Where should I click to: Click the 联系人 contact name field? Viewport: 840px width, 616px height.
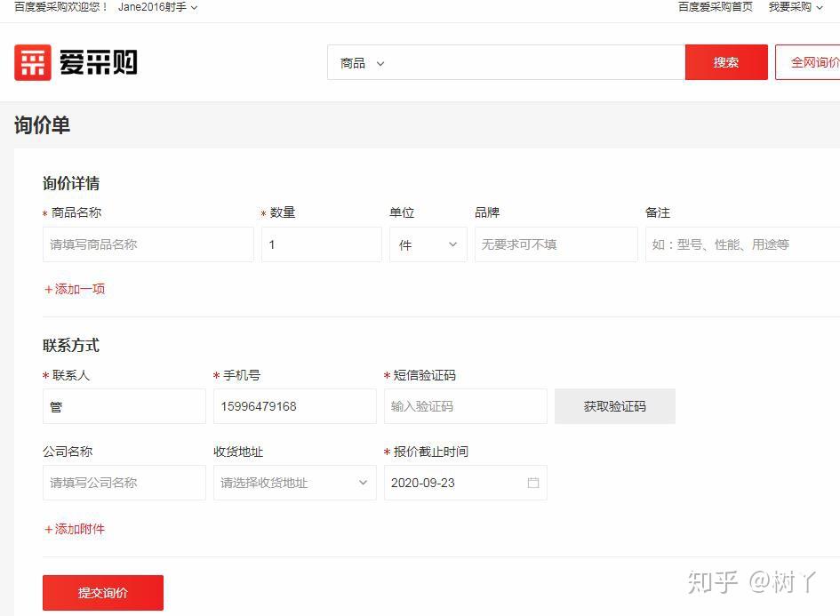click(124, 406)
